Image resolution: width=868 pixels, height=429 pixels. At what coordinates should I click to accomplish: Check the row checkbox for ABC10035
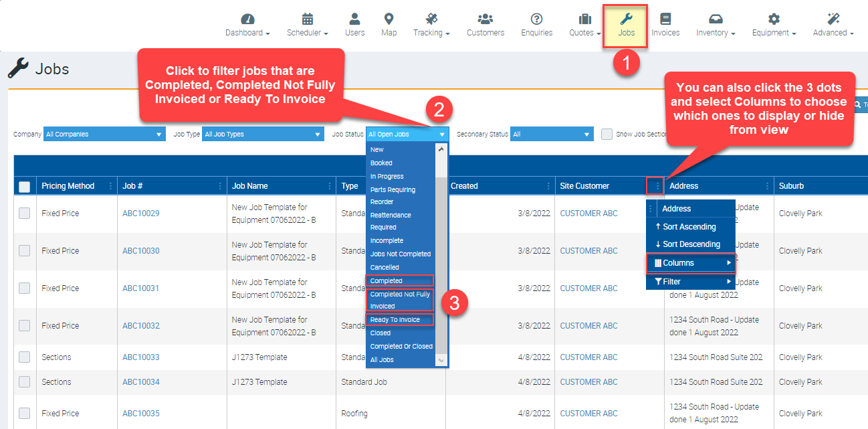(x=24, y=413)
